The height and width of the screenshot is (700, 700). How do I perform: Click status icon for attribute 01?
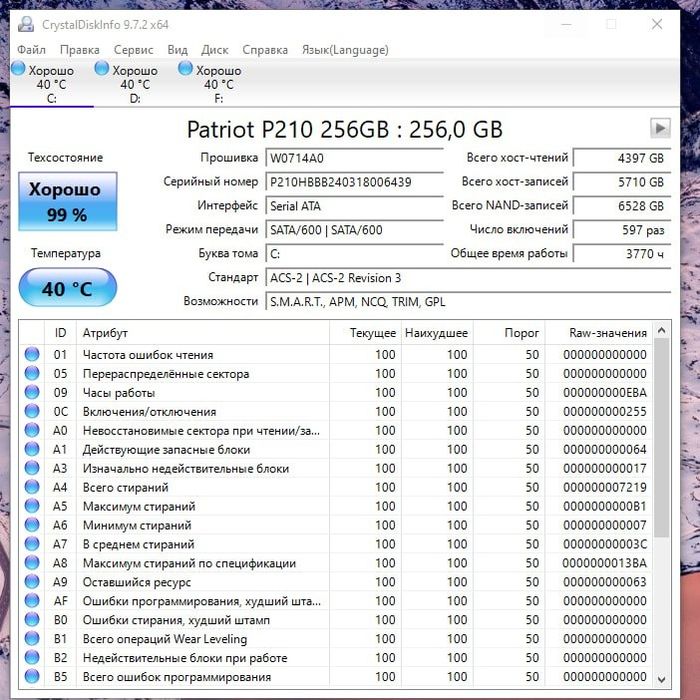point(32,354)
